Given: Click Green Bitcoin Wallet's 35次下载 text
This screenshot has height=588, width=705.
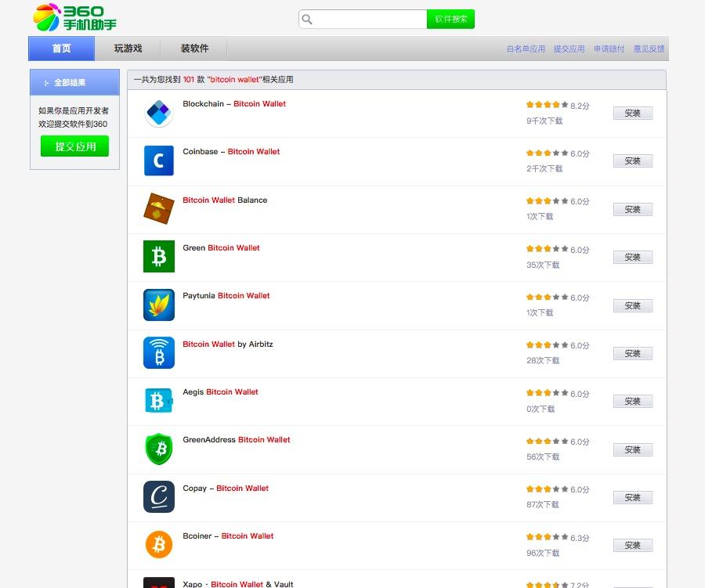Looking at the screenshot, I should coord(543,265).
